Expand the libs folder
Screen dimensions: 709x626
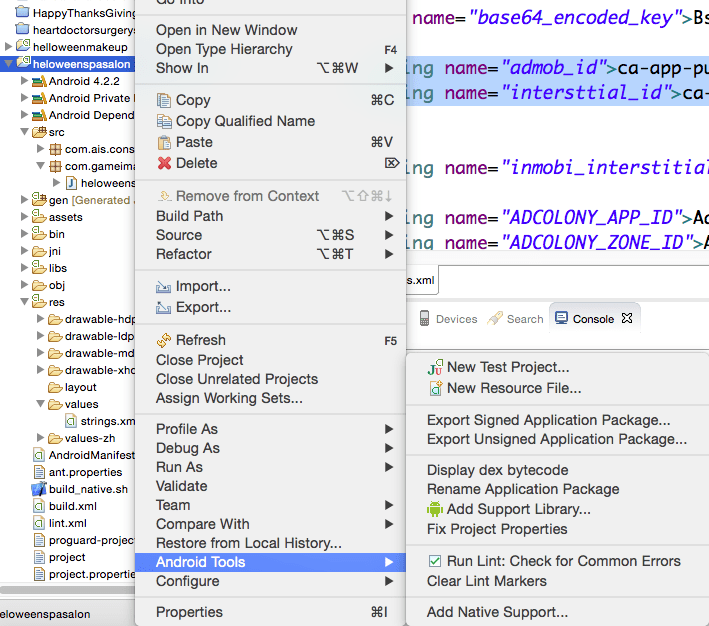click(x=24, y=268)
